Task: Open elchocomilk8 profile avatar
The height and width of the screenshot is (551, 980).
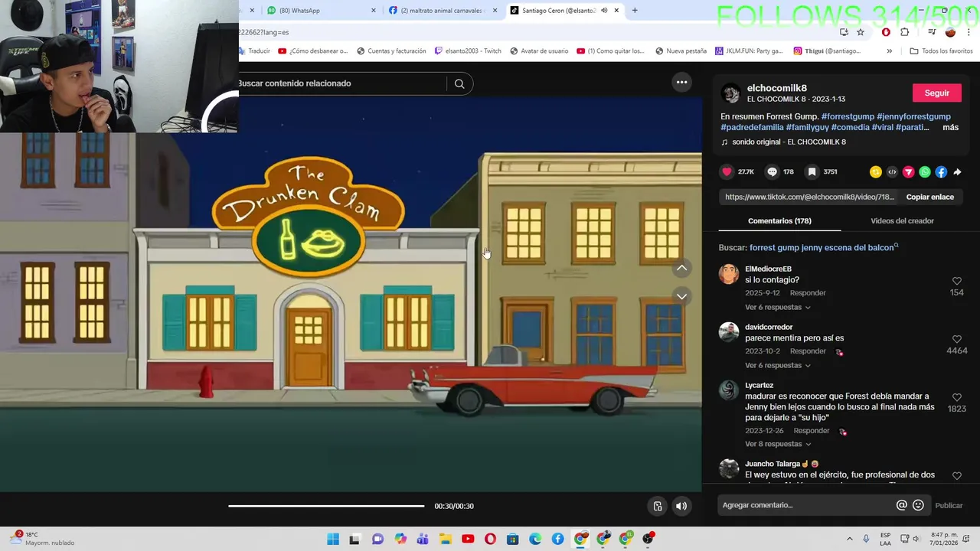Action: click(731, 93)
